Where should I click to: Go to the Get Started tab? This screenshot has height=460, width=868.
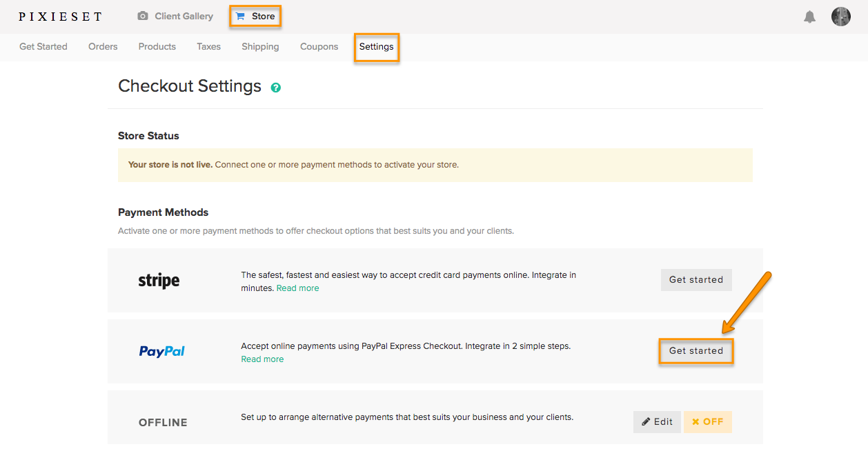pyautogui.click(x=43, y=47)
